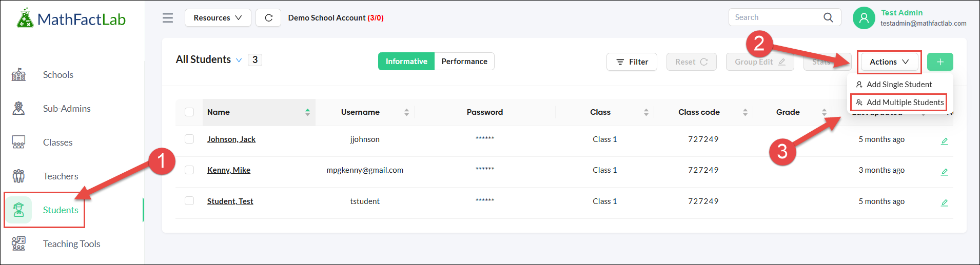Viewport: 980px width, 265px height.
Task: Click the refresh icon button
Action: tap(268, 18)
